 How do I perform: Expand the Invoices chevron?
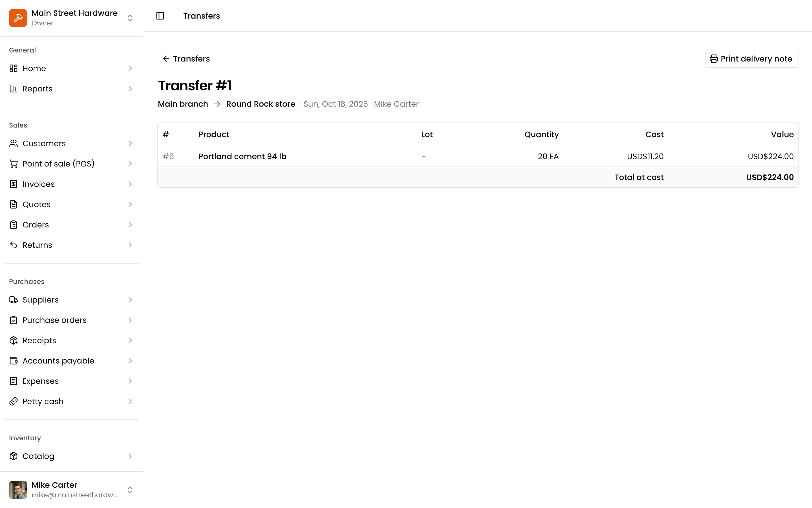click(x=130, y=184)
